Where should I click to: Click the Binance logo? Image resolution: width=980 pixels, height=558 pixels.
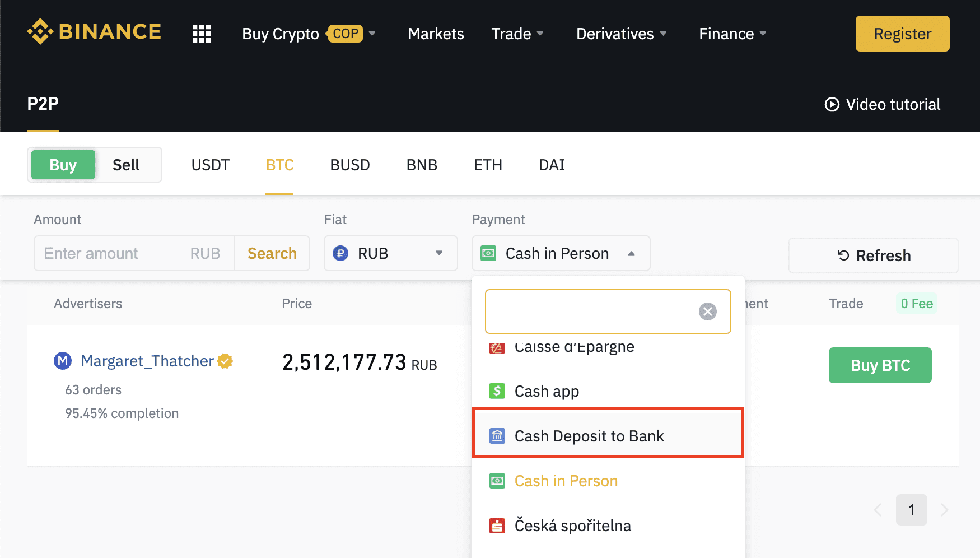[x=94, y=31]
